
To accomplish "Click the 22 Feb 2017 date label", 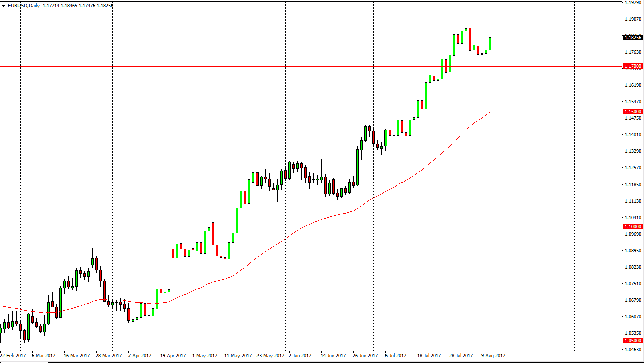I will 12,356.
